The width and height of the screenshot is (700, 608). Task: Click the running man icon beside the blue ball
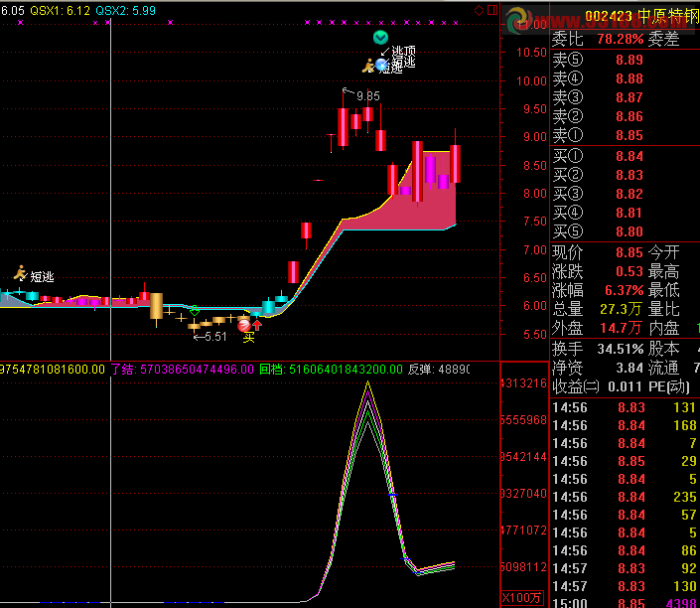tap(368, 66)
